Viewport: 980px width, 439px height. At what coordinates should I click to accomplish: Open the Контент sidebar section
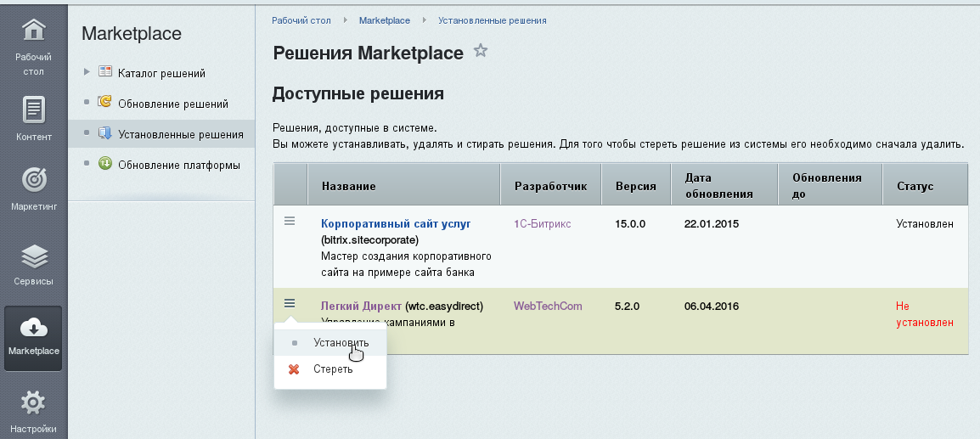[33, 119]
